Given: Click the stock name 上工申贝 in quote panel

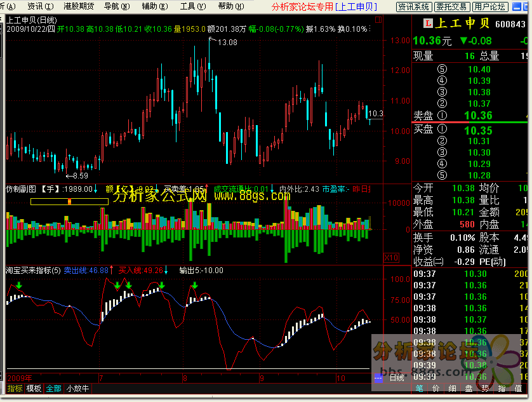Looking at the screenshot, I should tap(462, 23).
